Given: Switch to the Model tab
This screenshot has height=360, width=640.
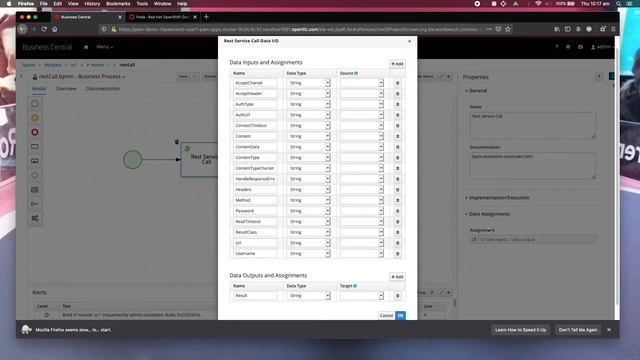Looking at the screenshot, I should coord(39,89).
